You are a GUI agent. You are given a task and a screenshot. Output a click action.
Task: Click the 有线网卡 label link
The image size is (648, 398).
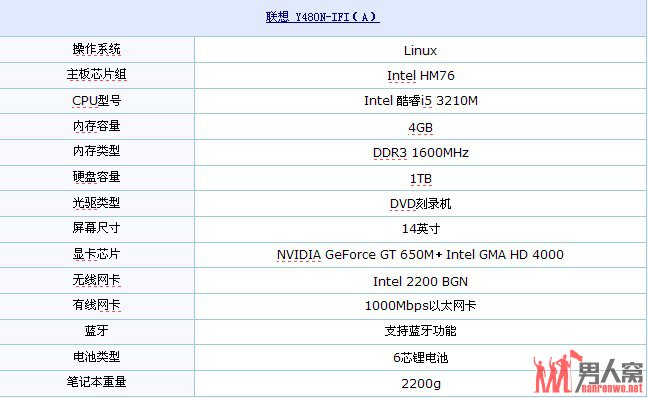click(96, 305)
